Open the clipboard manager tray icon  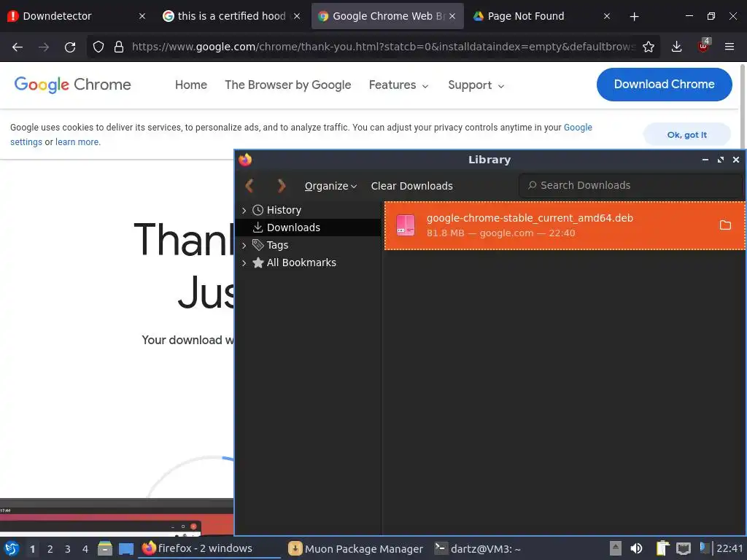click(x=662, y=548)
